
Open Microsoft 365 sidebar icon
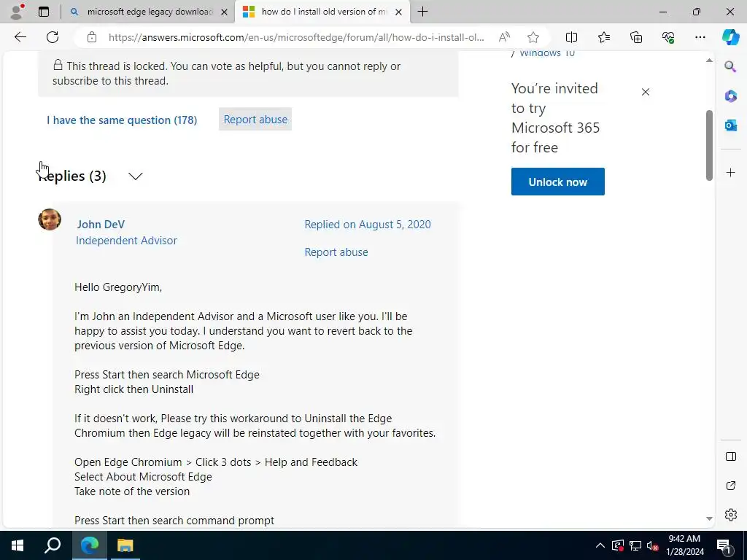[x=730, y=96]
